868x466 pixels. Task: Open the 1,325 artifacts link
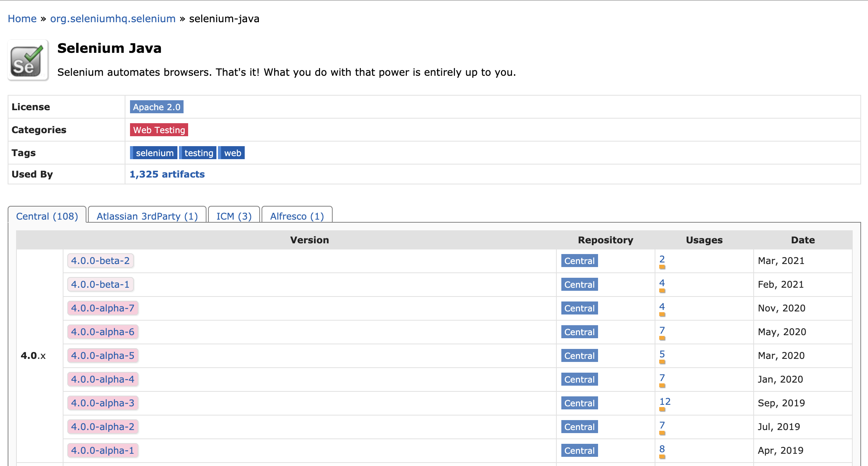tap(167, 174)
